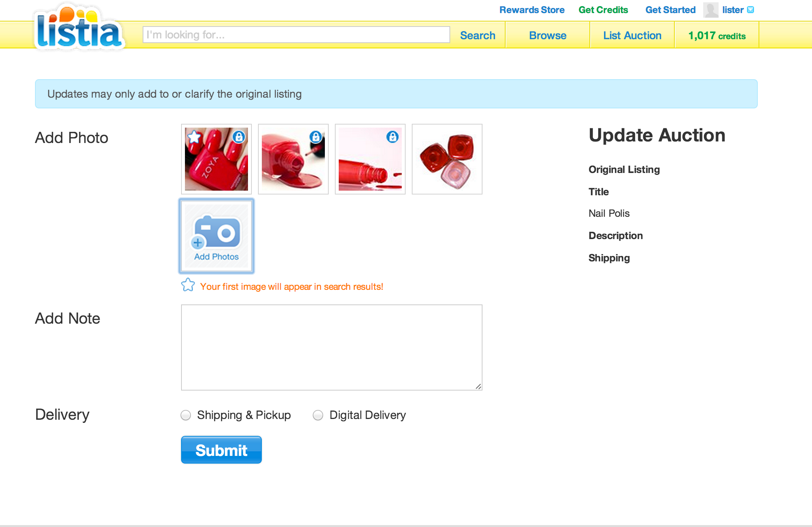Select the spilled polish bottle thumbnail
This screenshot has height=527, width=812.
[x=293, y=159]
